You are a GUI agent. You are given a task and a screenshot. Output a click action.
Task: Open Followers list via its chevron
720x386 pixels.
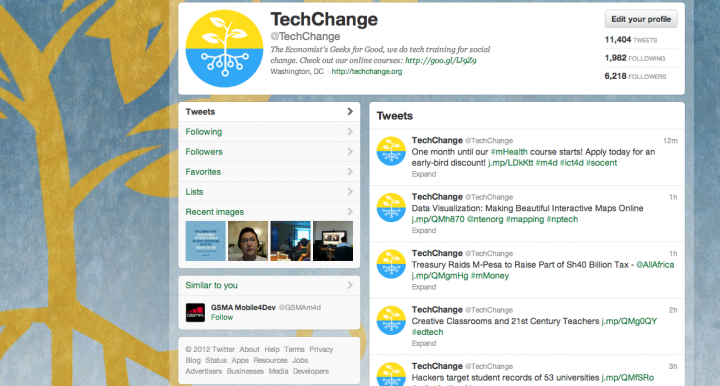click(x=350, y=151)
